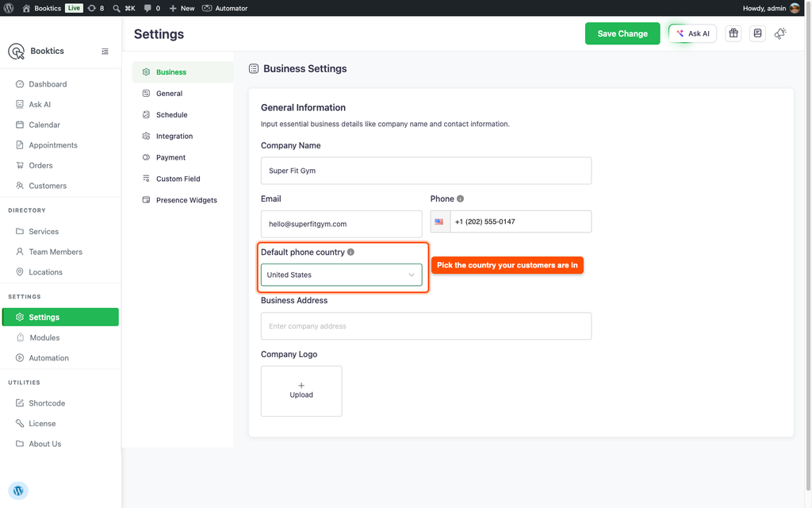Open the search ⌘K shortcut

click(x=124, y=8)
